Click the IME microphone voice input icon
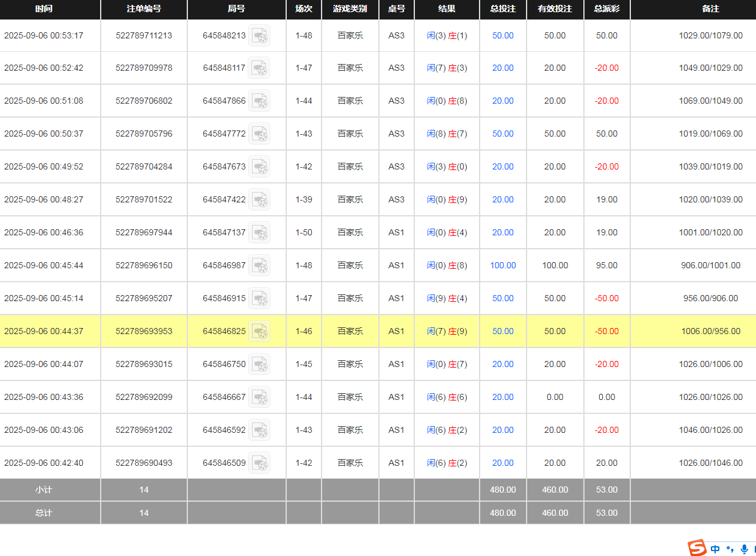Viewport: 756px width, 556px height. click(744, 549)
